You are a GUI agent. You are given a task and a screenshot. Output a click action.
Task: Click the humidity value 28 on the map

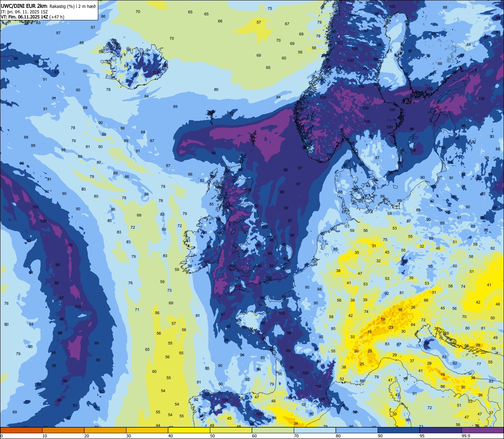point(478,345)
